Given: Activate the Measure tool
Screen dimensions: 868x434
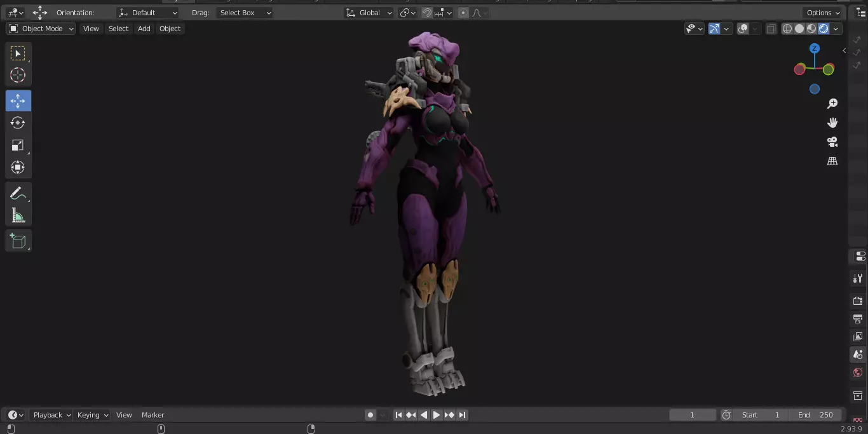Looking at the screenshot, I should (x=18, y=216).
